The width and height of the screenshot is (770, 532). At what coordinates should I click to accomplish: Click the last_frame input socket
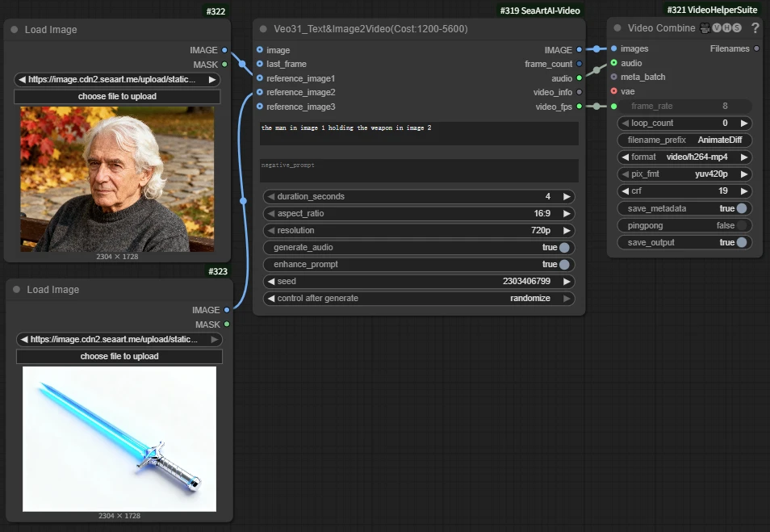click(259, 64)
